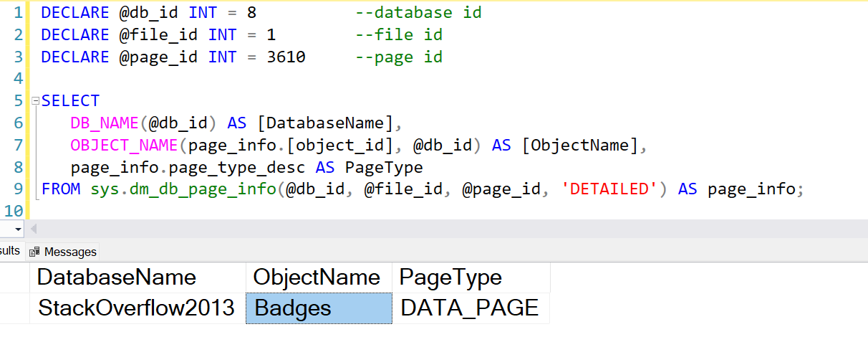Collapse the SELECT statement outline toggle
Screen dimensions: 868x337
click(x=35, y=101)
